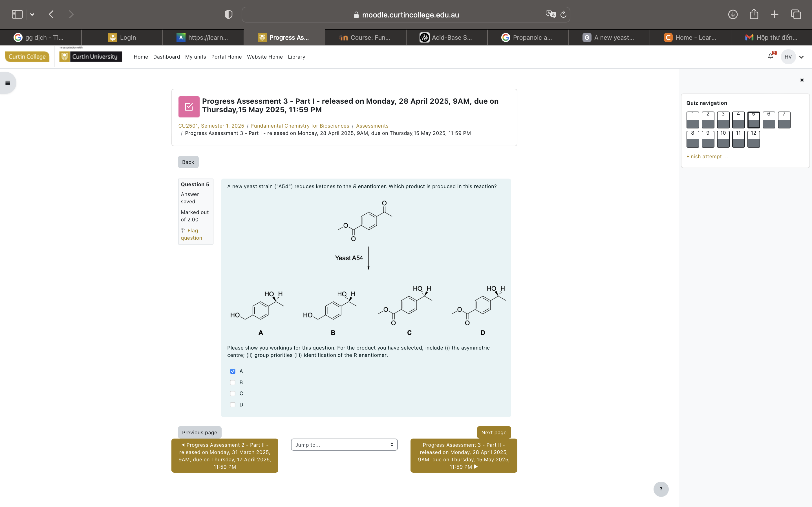Select answer option D
Image resolution: width=812 pixels, height=507 pixels.
(x=233, y=405)
